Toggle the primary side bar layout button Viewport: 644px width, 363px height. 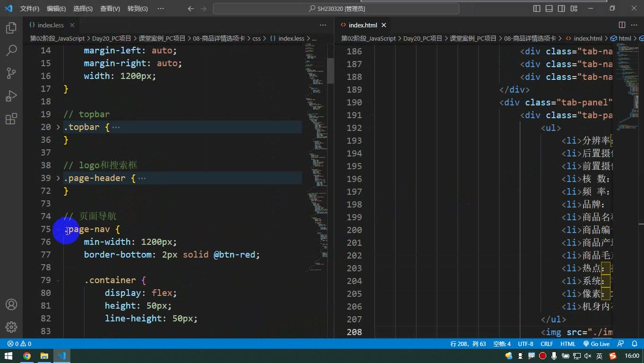coord(537,9)
